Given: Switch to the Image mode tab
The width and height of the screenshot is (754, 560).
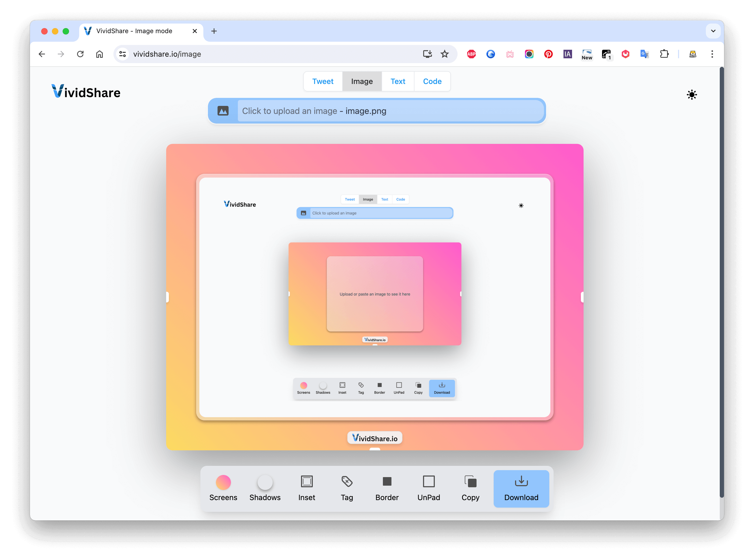Looking at the screenshot, I should tap(362, 81).
